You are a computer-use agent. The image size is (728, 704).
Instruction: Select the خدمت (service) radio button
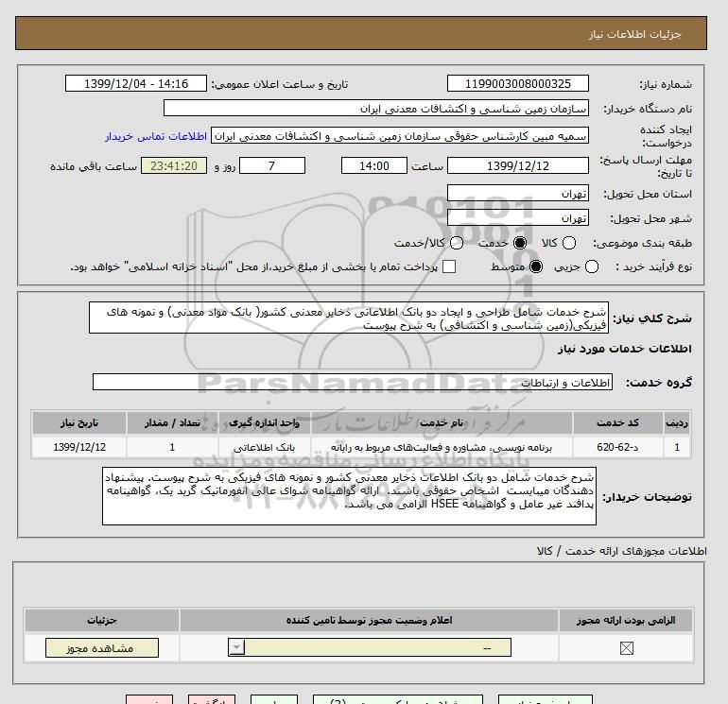point(520,243)
